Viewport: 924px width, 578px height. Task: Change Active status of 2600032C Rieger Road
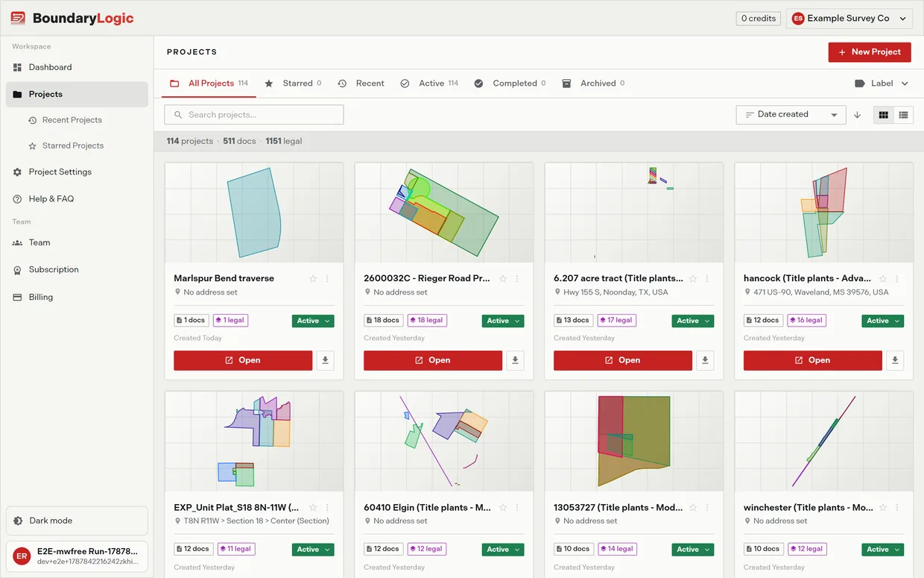click(503, 321)
